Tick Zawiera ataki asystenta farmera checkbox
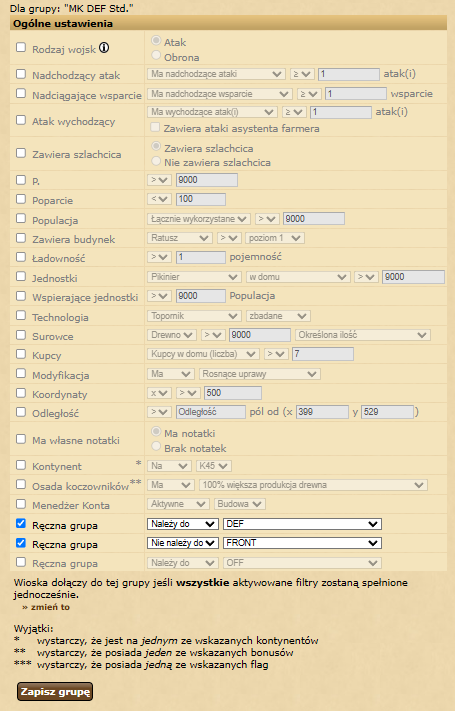This screenshot has height=711, width=455. 155,127
